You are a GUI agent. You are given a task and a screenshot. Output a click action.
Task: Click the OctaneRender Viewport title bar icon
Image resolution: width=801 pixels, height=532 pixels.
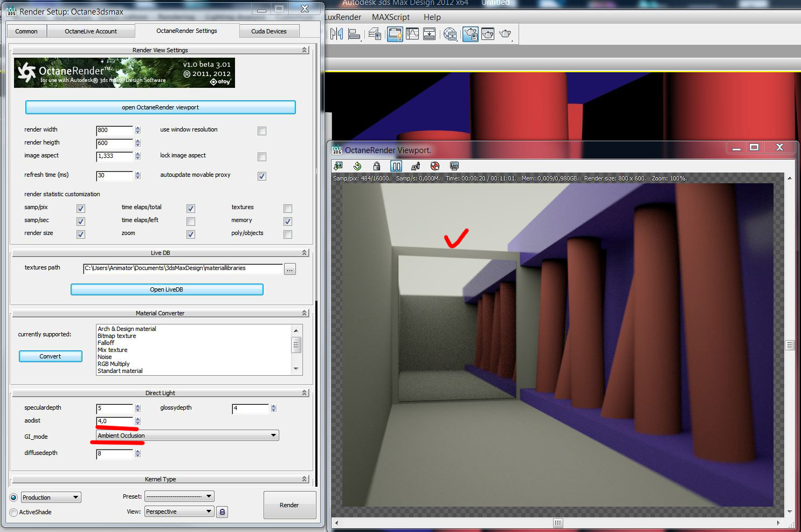coord(337,150)
